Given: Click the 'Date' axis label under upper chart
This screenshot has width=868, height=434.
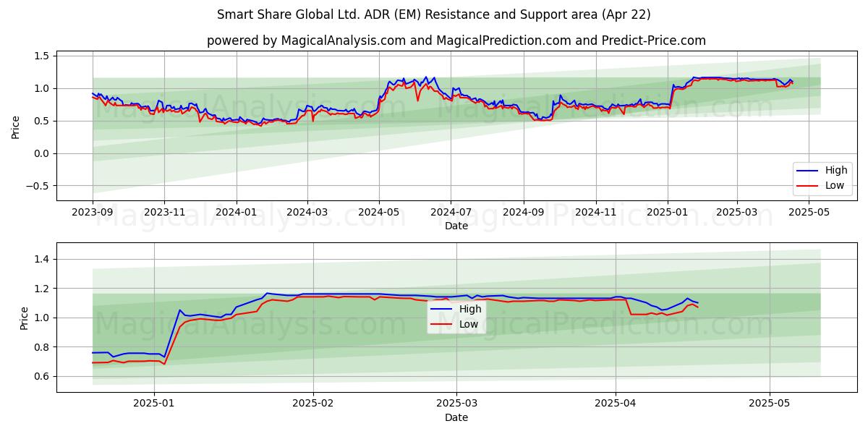Looking at the screenshot, I should pyautogui.click(x=456, y=226).
